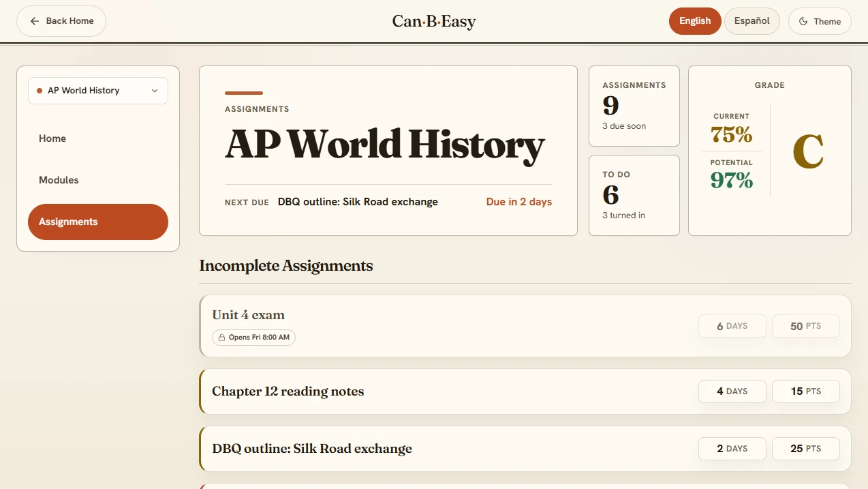Screen dimensions: 868x489
Task: Click the To Do card showing 6
Action: pos(634,195)
